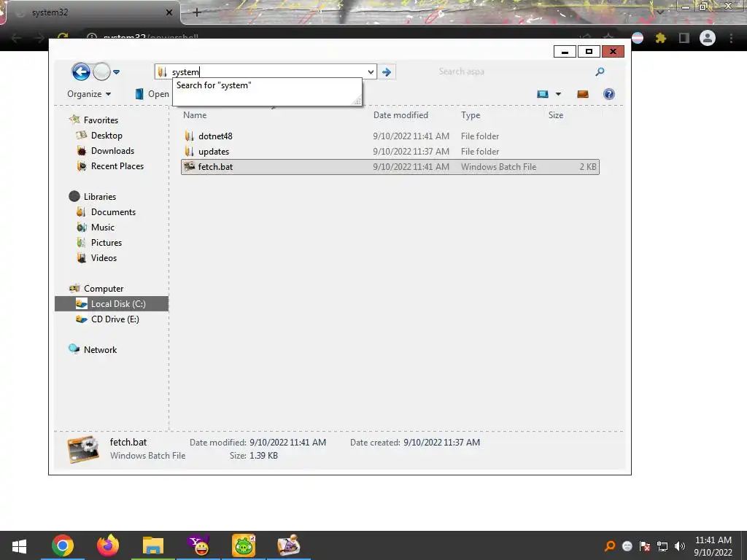Screen dimensions: 747x560
Task: Click the greyed Forward navigation button
Action: tap(101, 72)
